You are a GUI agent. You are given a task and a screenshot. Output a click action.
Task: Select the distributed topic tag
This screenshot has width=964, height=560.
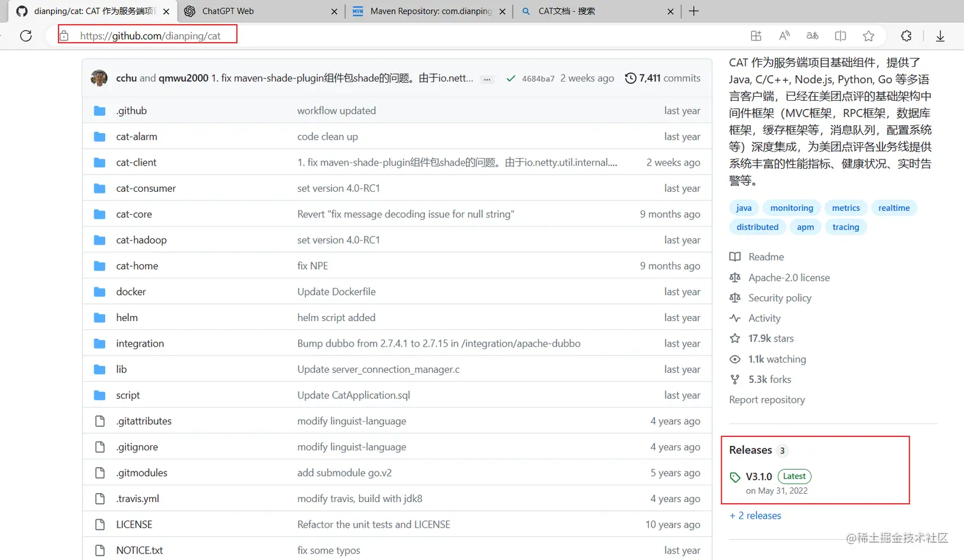tap(757, 227)
